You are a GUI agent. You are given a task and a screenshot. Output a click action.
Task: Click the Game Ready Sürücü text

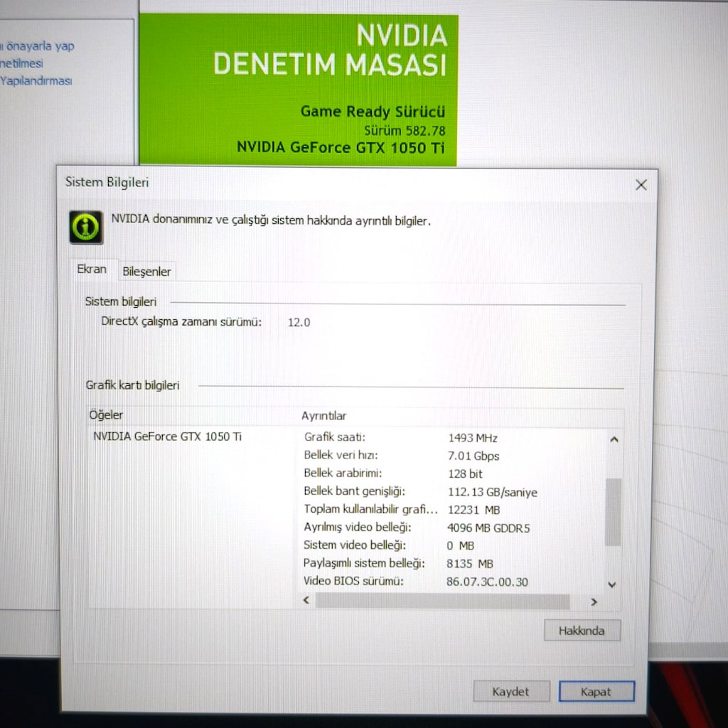coord(373,112)
